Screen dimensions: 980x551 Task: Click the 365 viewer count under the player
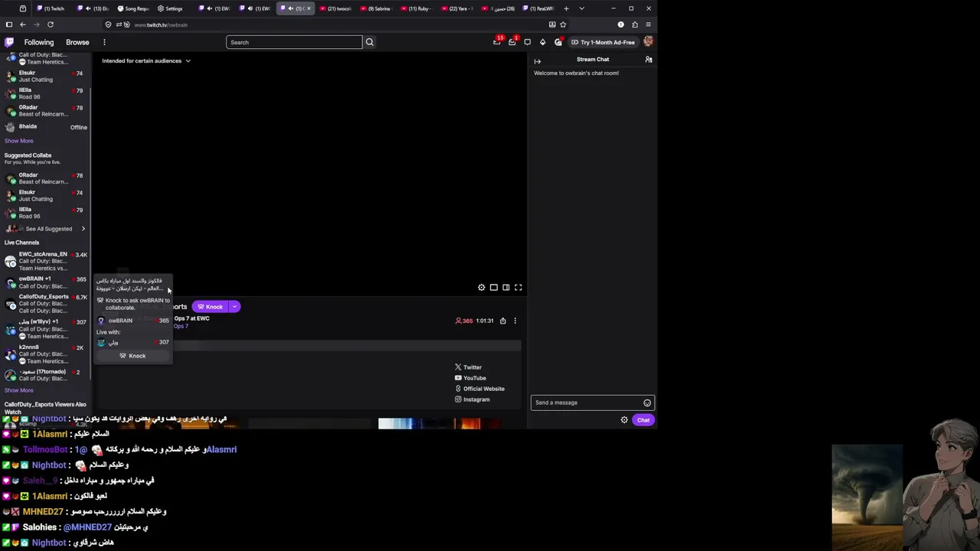coord(464,321)
